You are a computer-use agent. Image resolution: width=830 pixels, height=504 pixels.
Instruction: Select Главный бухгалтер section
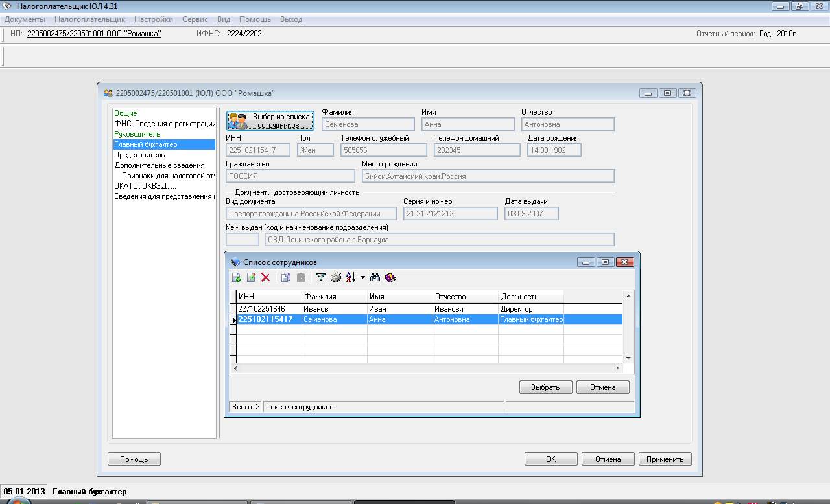[164, 144]
